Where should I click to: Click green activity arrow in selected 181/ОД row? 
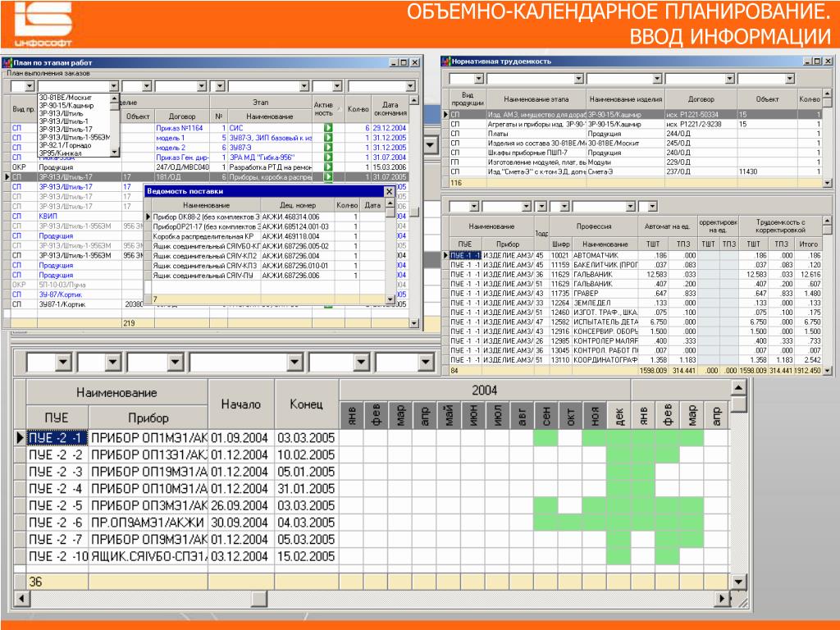[328, 177]
